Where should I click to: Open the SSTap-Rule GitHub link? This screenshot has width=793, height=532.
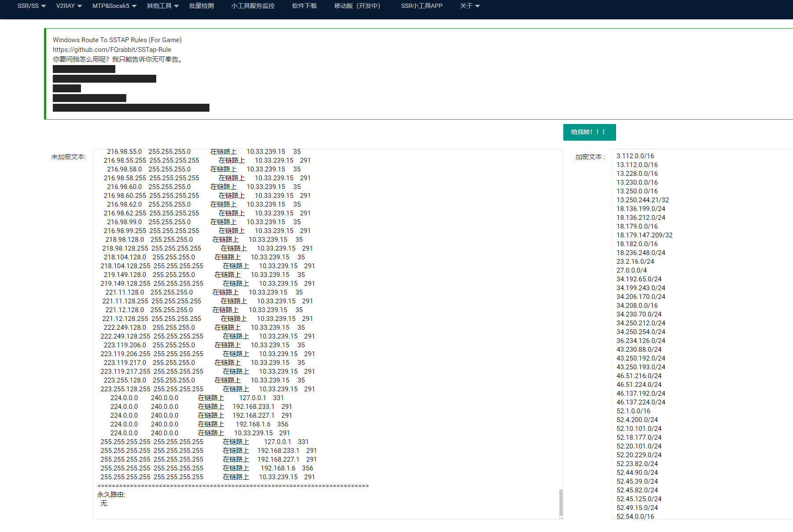[x=112, y=49]
